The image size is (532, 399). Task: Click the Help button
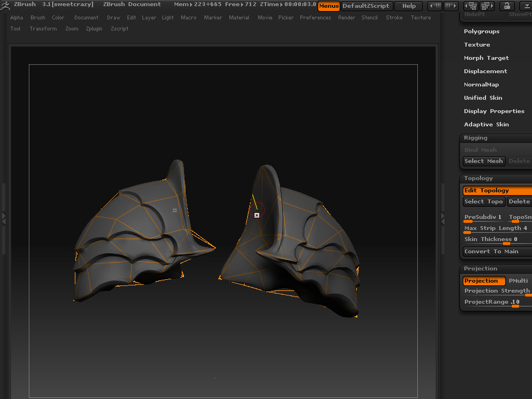pyautogui.click(x=409, y=6)
